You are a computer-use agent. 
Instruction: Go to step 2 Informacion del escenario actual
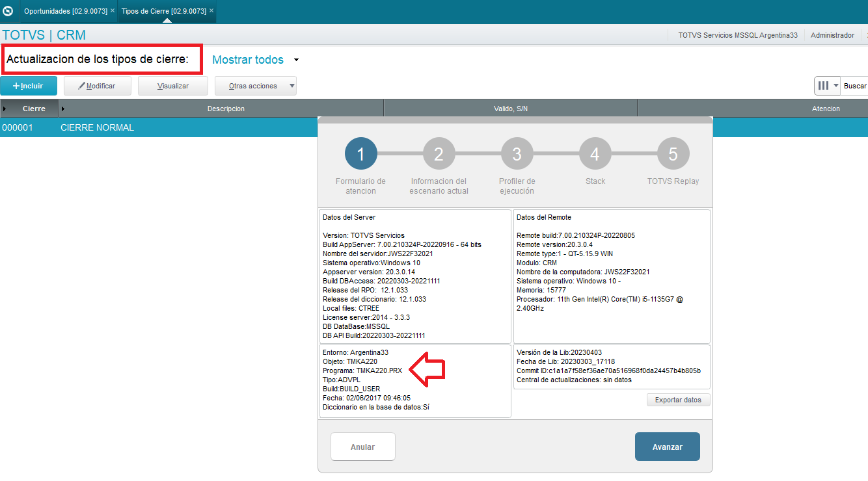tap(439, 154)
